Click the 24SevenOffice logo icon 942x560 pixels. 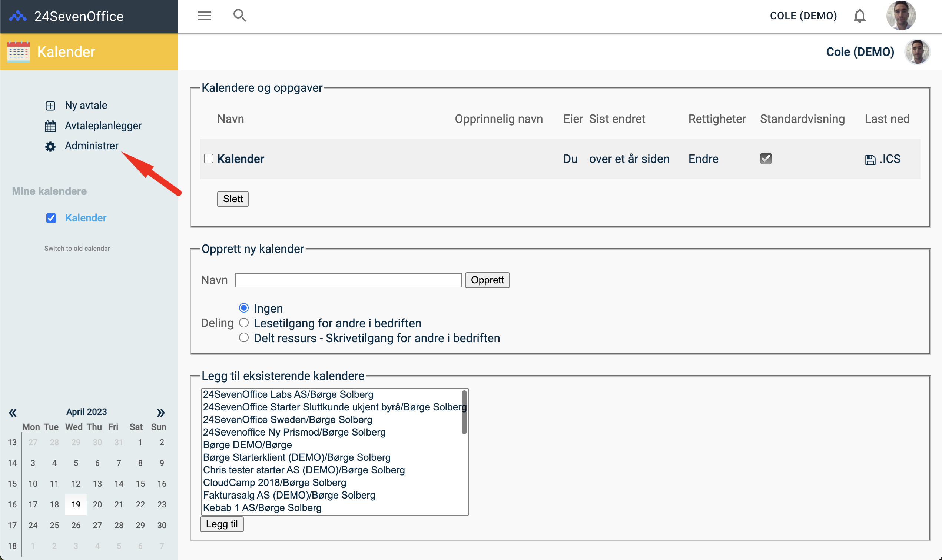coord(18,16)
